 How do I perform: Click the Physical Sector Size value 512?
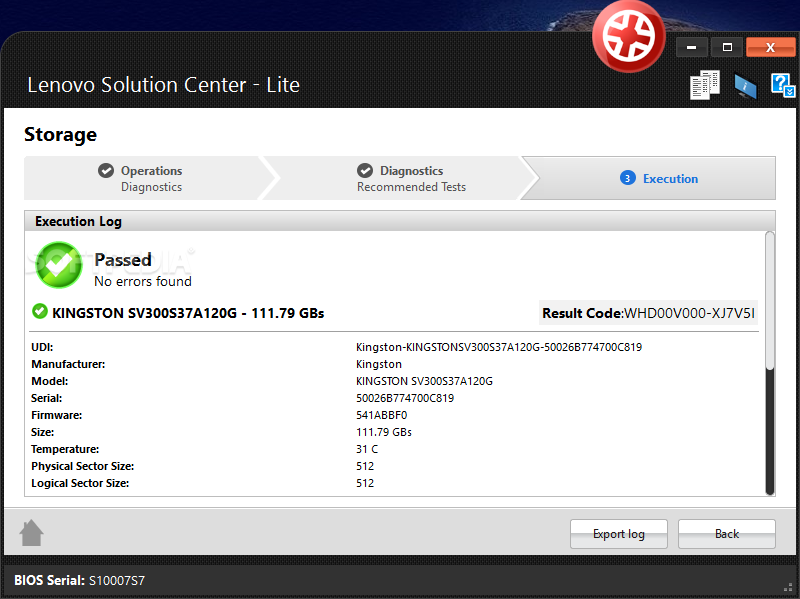365,466
